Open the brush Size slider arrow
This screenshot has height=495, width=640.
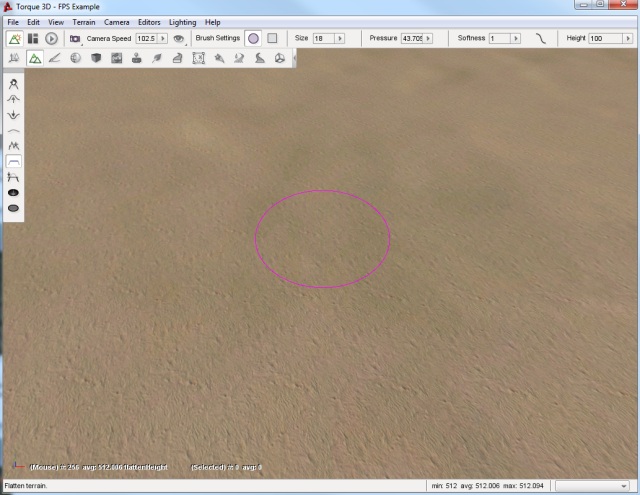[x=340, y=38]
